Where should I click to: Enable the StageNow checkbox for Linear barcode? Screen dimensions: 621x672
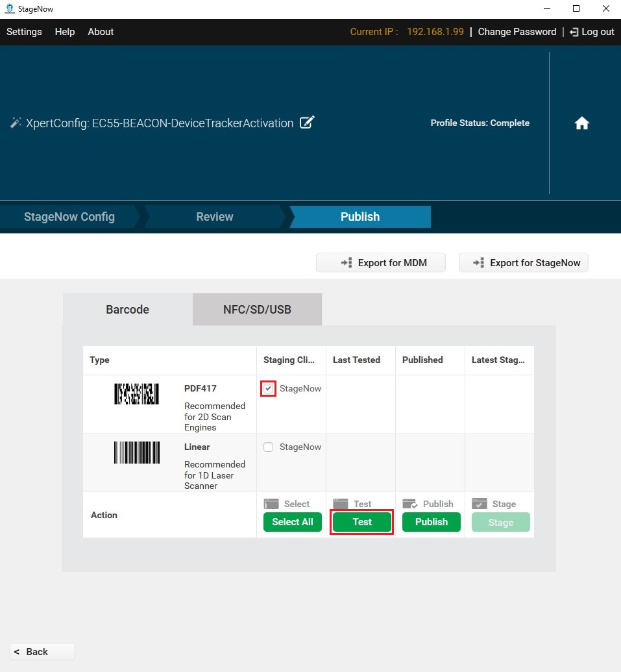coord(269,447)
